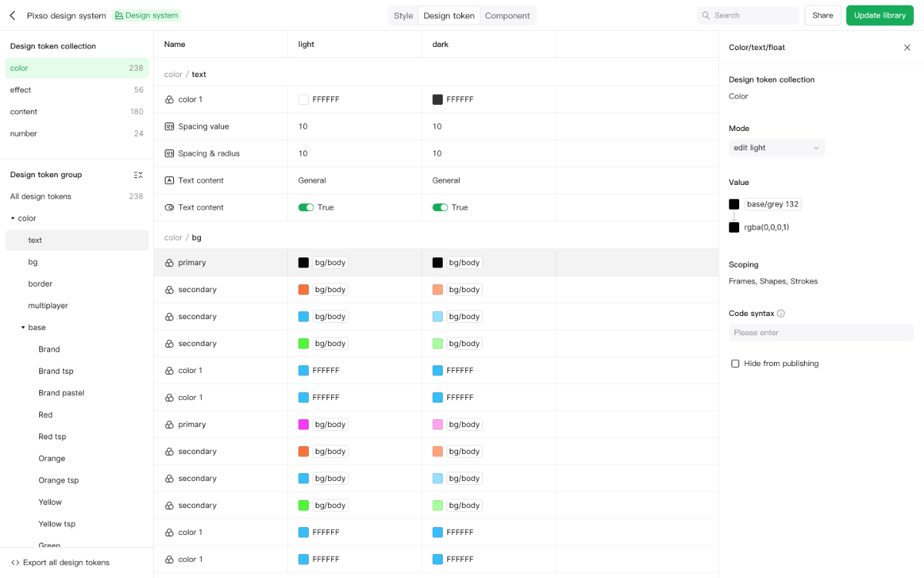
Task: Click the code brackets icon beside Export all design tokens
Action: tap(15, 563)
